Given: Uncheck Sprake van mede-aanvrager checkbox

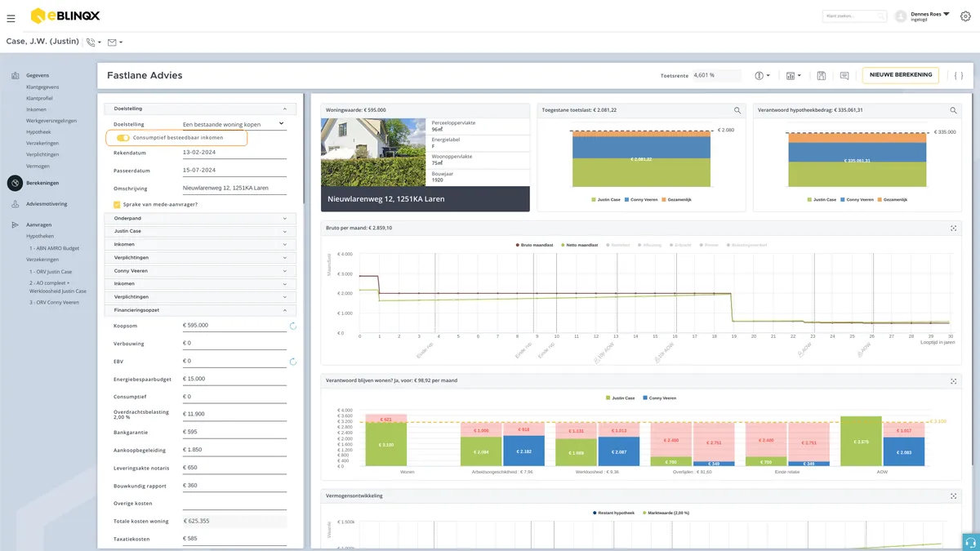Looking at the screenshot, I should tap(117, 205).
